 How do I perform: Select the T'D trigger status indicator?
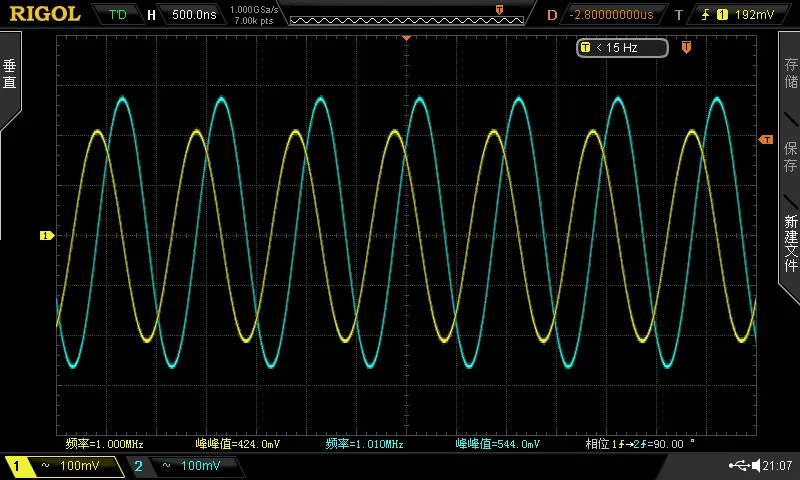(118, 14)
